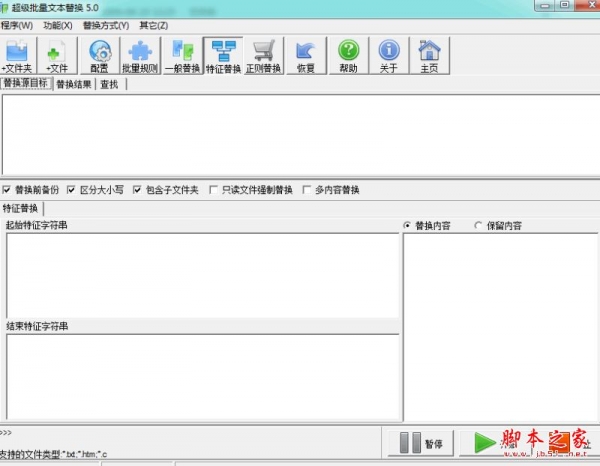
Task: Toggle the 替换前备份 checkbox
Action: [7, 190]
